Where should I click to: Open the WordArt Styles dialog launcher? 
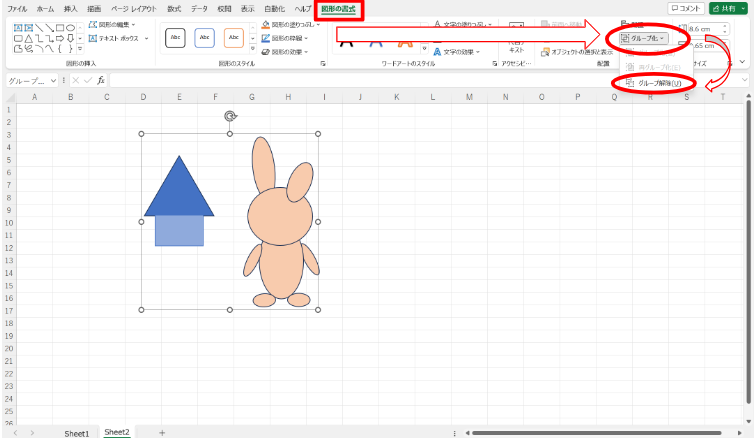pyautogui.click(x=494, y=63)
